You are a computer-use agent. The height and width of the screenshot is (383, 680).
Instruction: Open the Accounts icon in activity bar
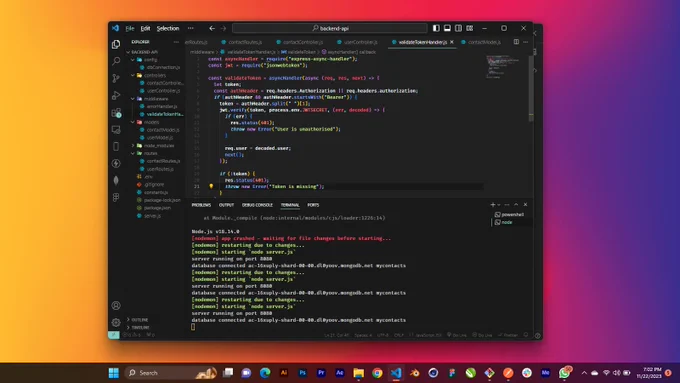[x=116, y=305]
